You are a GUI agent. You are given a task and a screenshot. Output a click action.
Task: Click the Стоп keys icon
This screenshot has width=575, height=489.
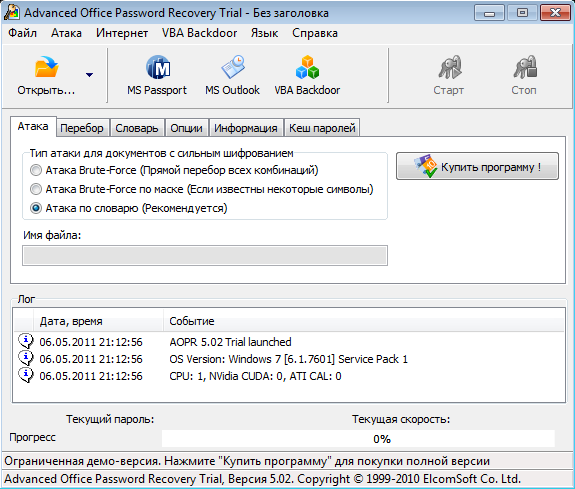525,67
